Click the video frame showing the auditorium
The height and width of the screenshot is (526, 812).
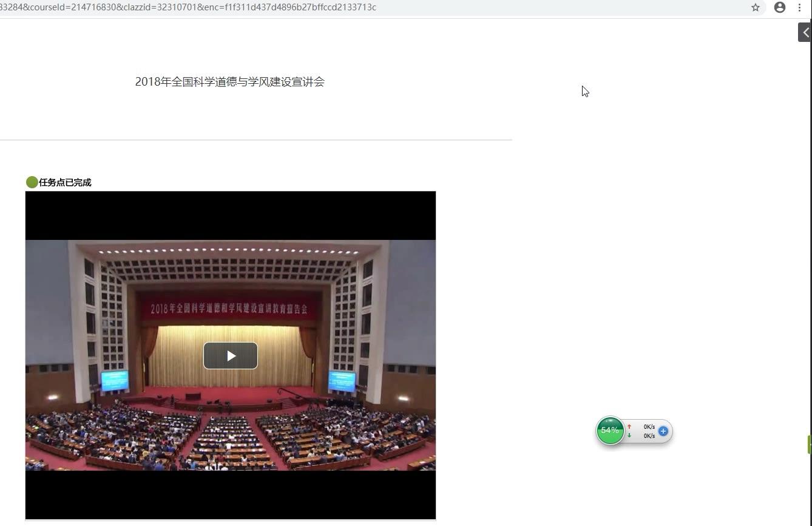(x=231, y=355)
